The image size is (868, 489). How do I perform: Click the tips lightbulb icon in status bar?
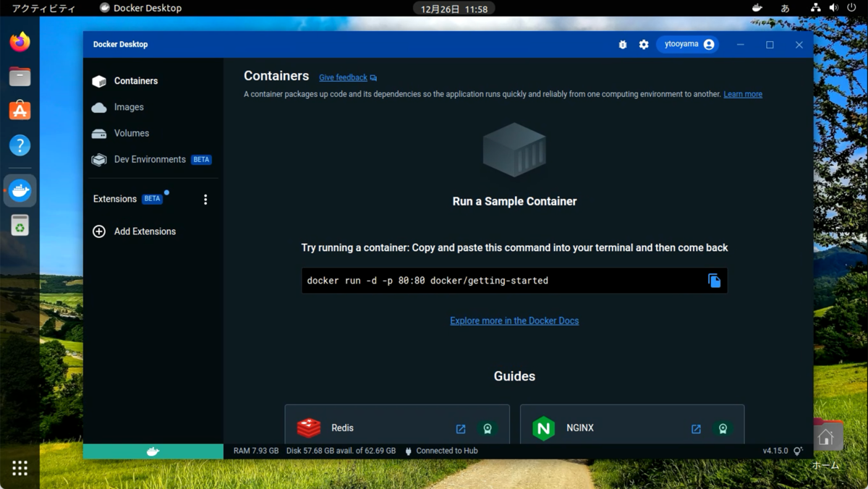tap(798, 451)
